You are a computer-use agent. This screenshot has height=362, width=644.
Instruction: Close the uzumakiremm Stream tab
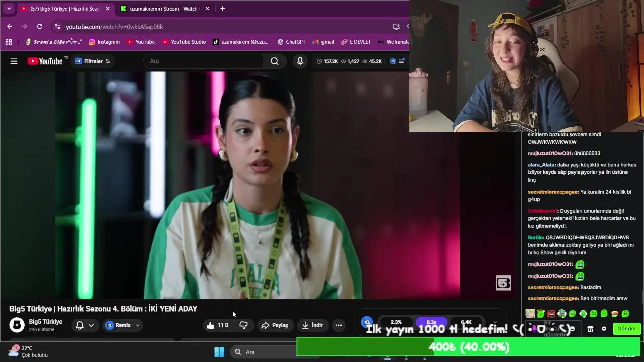coord(207,9)
